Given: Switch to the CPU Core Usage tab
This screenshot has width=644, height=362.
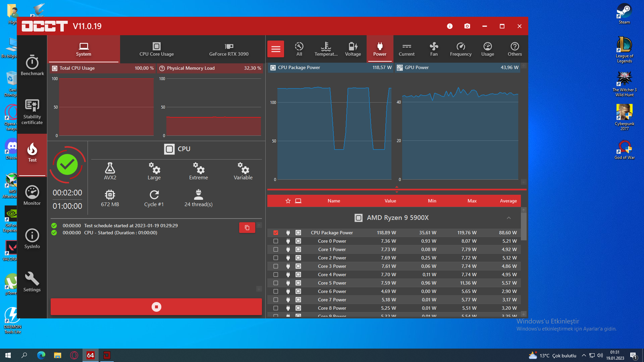Looking at the screenshot, I should 157,49.
